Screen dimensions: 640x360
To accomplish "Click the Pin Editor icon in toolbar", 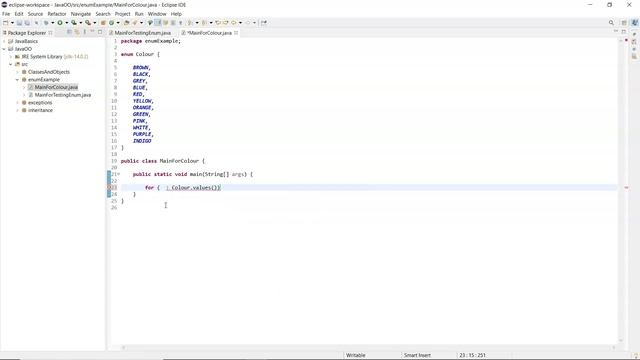I will coord(264,23).
